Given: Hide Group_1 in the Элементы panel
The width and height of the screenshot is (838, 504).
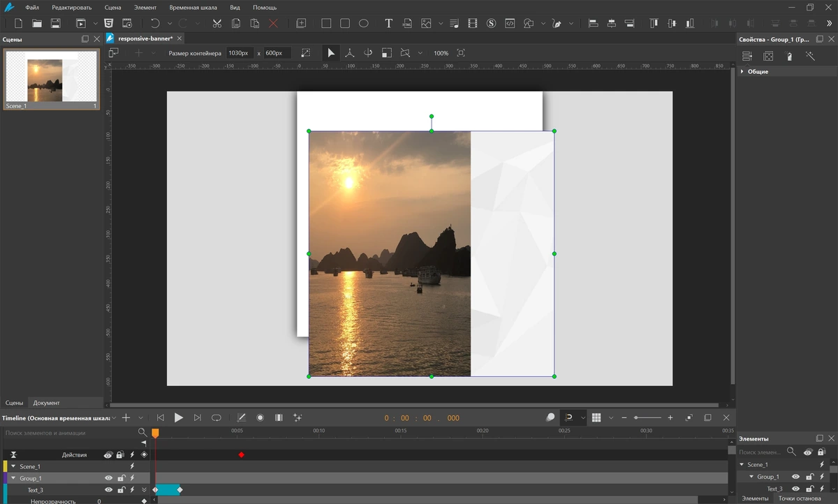Looking at the screenshot, I should click(x=795, y=477).
